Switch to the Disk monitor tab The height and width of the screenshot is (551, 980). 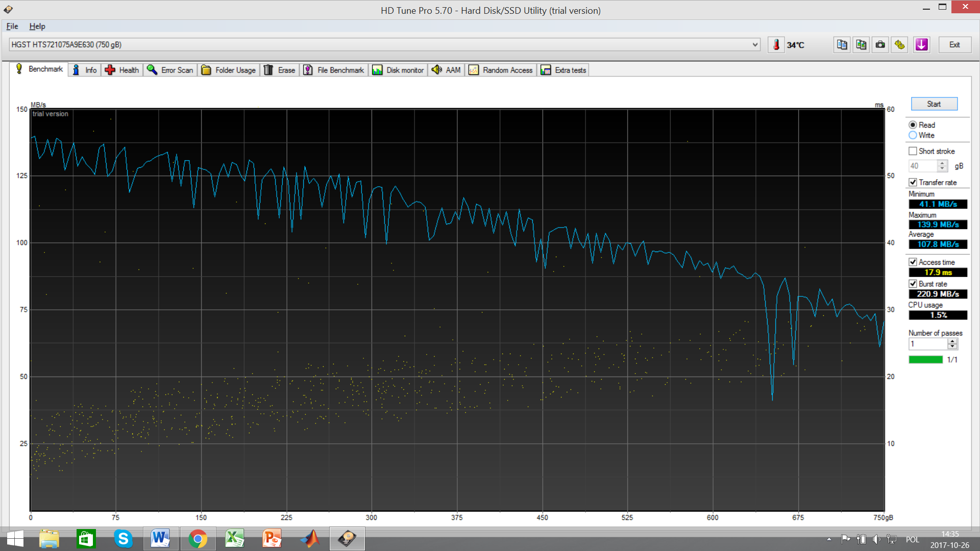[x=398, y=70]
